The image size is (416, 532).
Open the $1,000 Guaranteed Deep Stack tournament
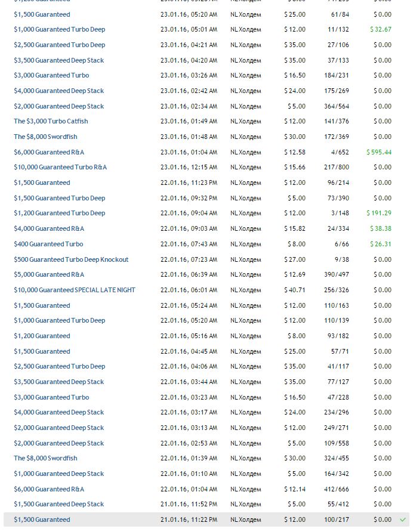[58, 474]
